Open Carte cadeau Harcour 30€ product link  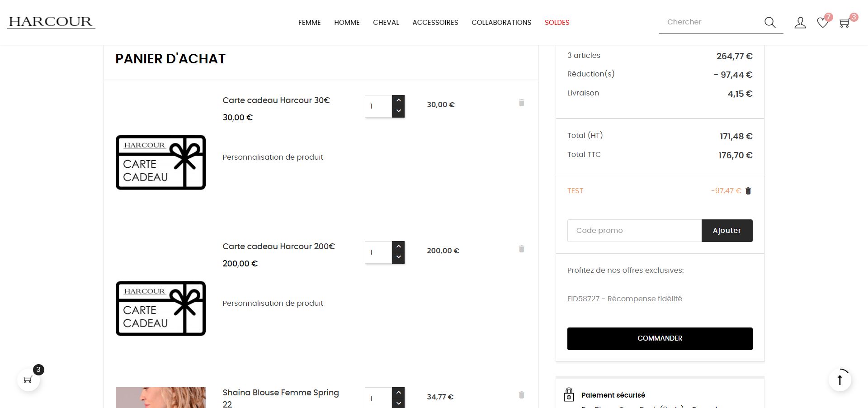coord(276,100)
